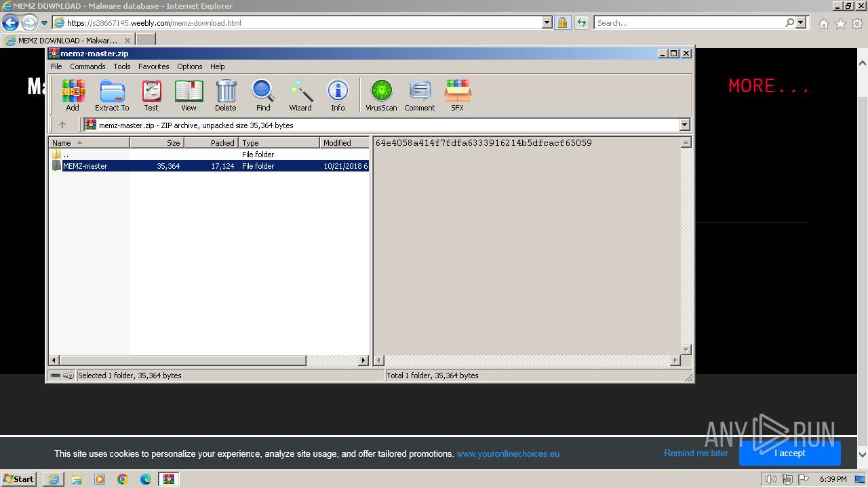Run the Test archive tool

[x=151, y=95]
